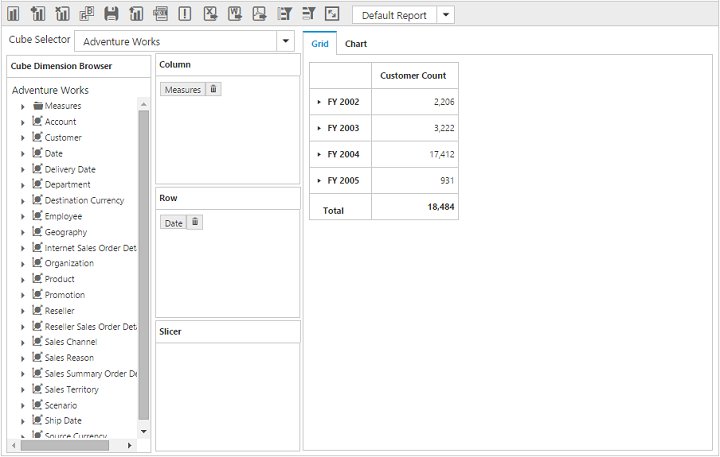
Task: Click the Word export icon
Action: coord(234,14)
